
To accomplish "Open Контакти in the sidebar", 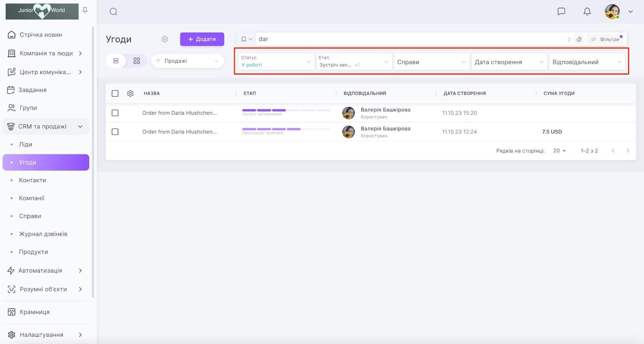I will click(33, 180).
